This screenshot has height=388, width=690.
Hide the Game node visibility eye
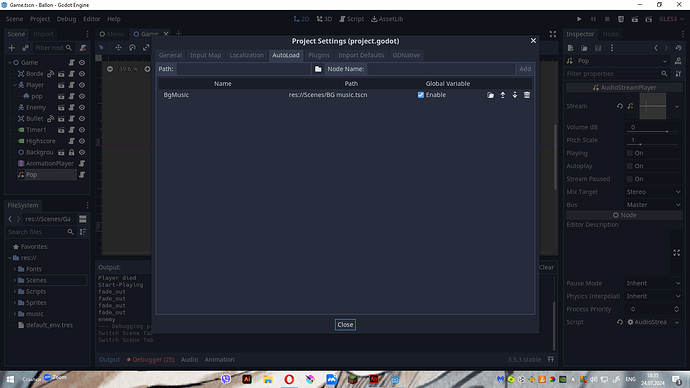click(82, 62)
